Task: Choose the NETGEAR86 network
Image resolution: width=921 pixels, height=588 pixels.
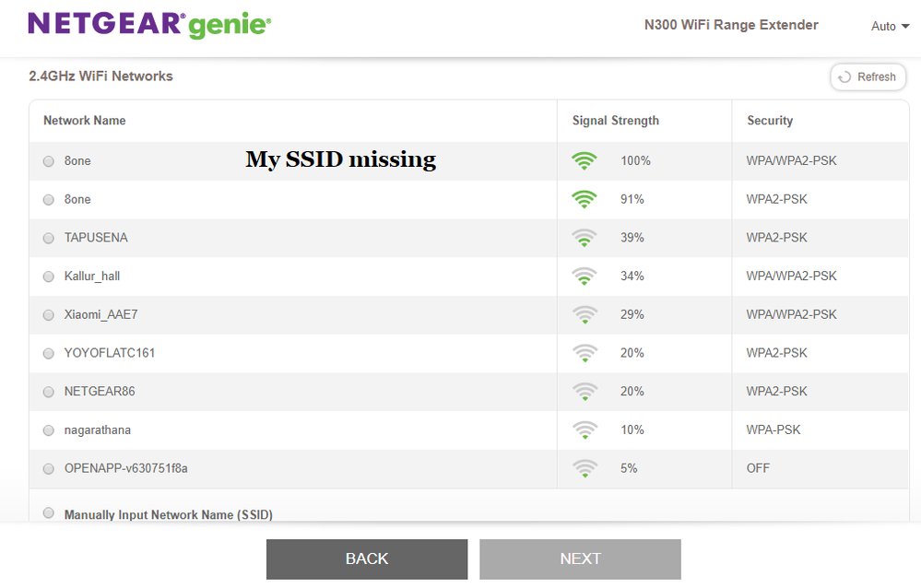Action: 49,392
